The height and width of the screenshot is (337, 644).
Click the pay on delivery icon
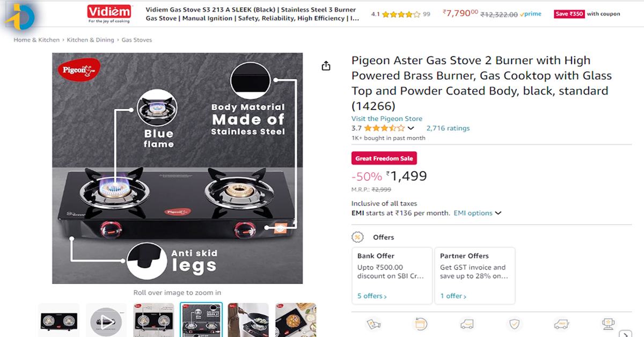click(x=374, y=324)
